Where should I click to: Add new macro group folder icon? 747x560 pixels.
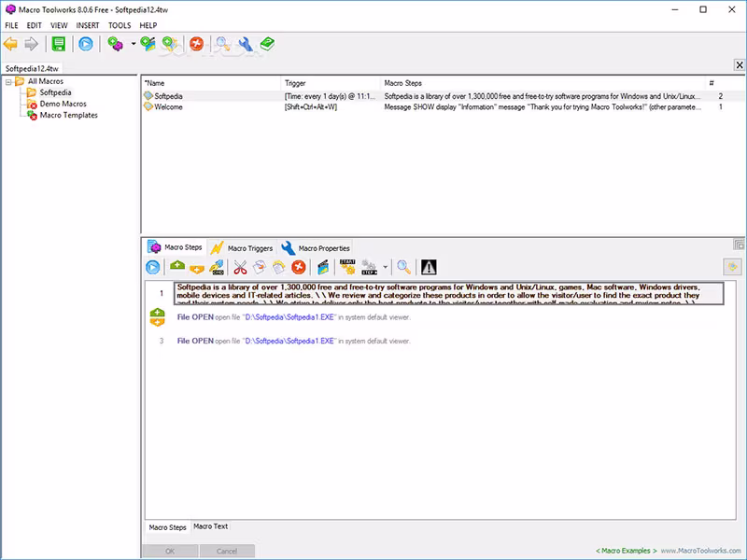(170, 44)
